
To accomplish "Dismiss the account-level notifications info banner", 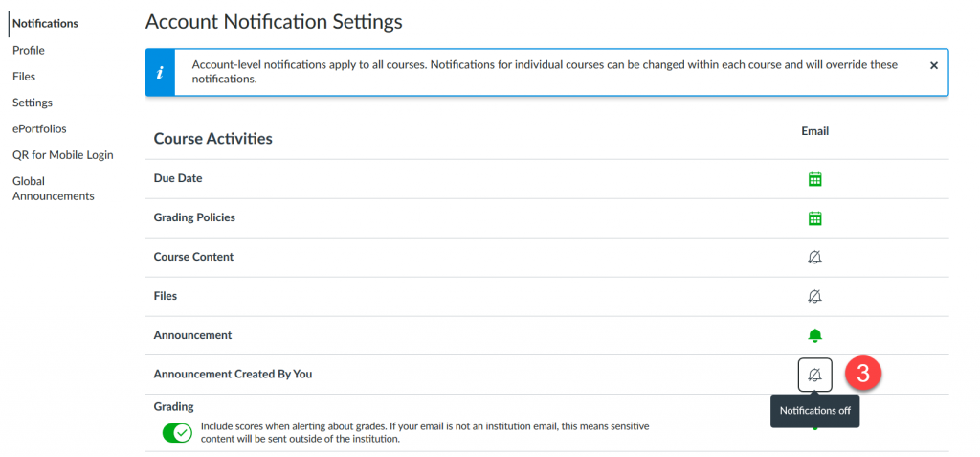I will [934, 65].
